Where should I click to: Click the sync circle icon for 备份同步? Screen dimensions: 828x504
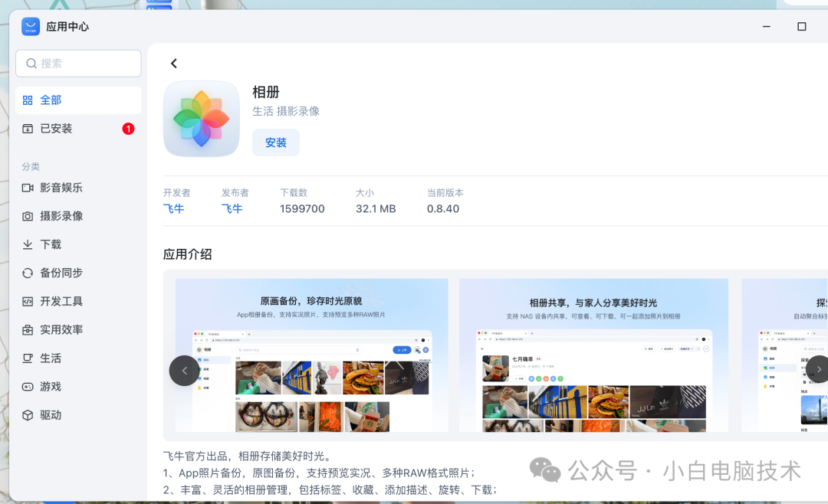click(x=28, y=273)
